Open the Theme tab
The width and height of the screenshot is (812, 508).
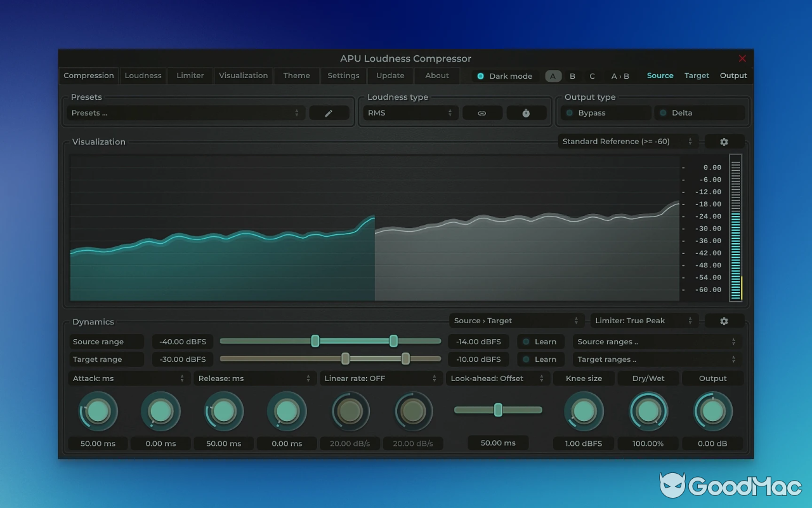click(x=296, y=76)
